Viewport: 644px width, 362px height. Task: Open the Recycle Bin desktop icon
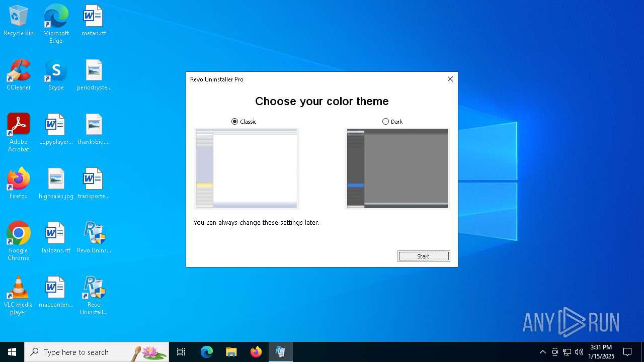coord(19,21)
